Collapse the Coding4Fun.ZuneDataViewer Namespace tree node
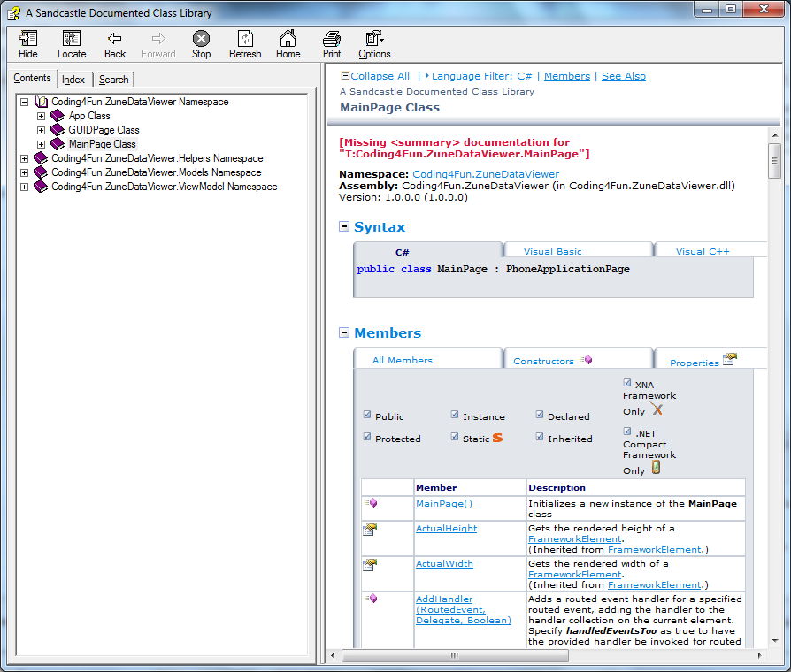 [24, 102]
